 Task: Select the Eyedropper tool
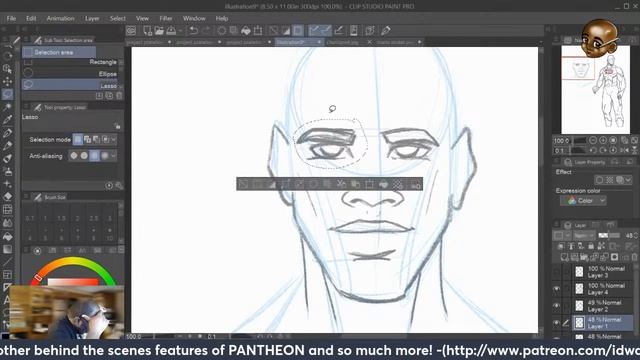coord(7,120)
